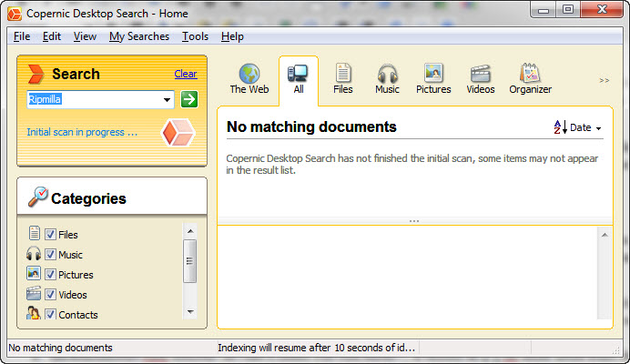Uncheck the Files category checkbox

point(50,234)
